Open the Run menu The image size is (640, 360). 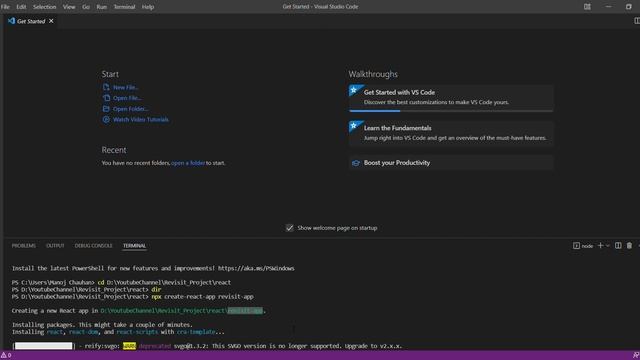[102, 7]
